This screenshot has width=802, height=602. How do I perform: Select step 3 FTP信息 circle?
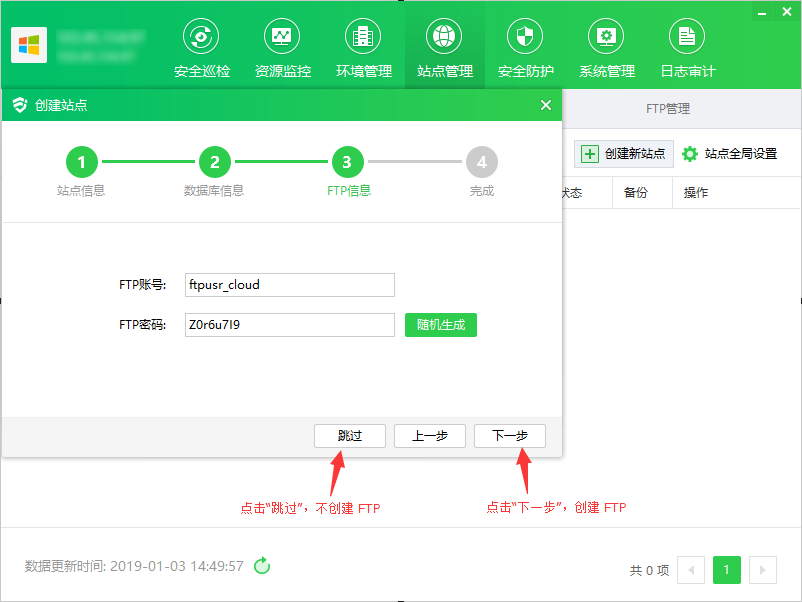[348, 162]
